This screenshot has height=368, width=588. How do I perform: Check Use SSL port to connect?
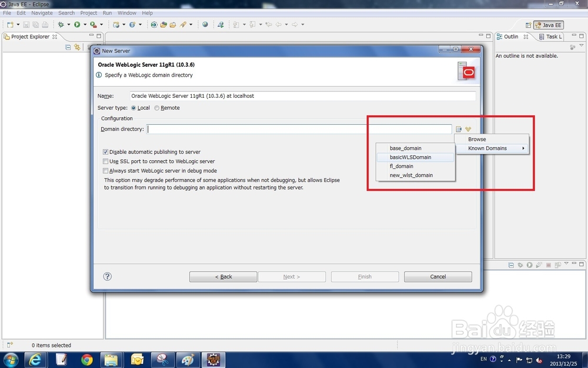pyautogui.click(x=105, y=161)
